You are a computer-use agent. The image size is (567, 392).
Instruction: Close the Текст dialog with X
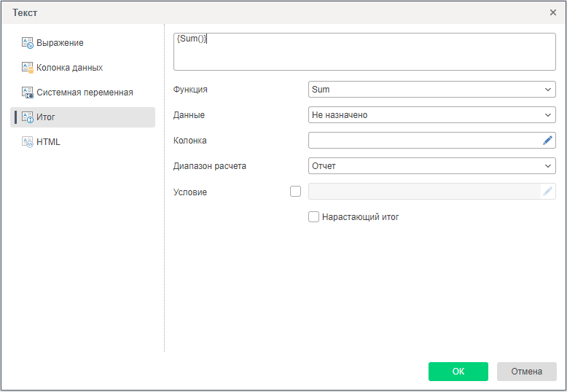pos(552,12)
